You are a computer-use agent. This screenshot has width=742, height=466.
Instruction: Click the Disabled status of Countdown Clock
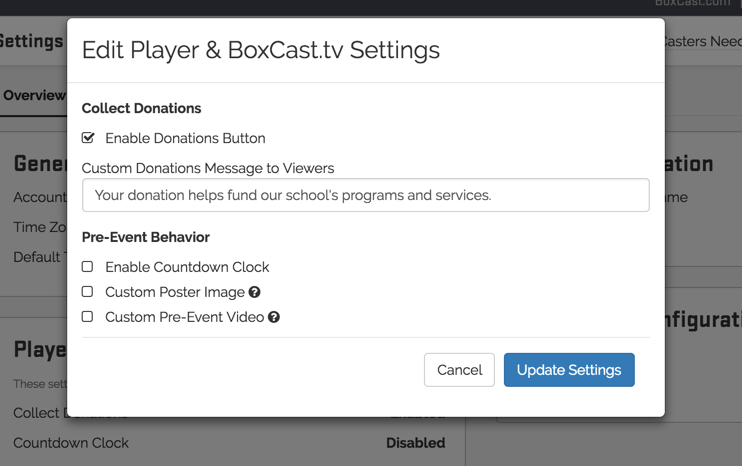pos(415,443)
